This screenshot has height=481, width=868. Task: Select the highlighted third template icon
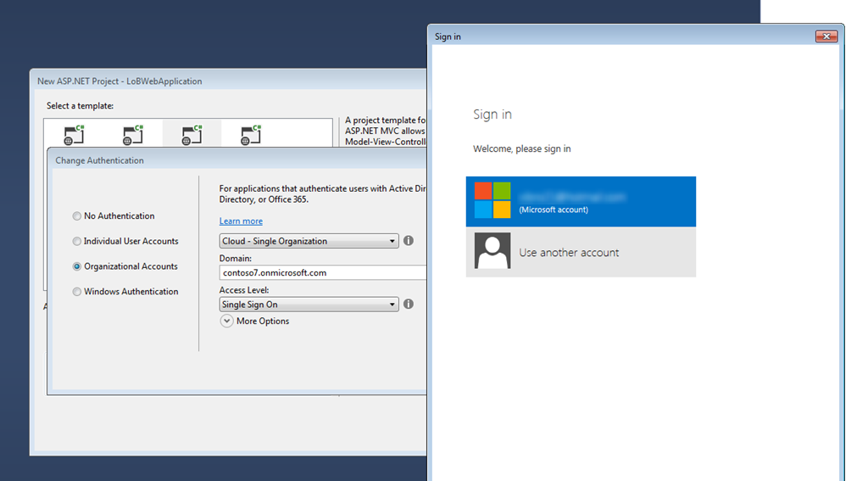click(192, 135)
